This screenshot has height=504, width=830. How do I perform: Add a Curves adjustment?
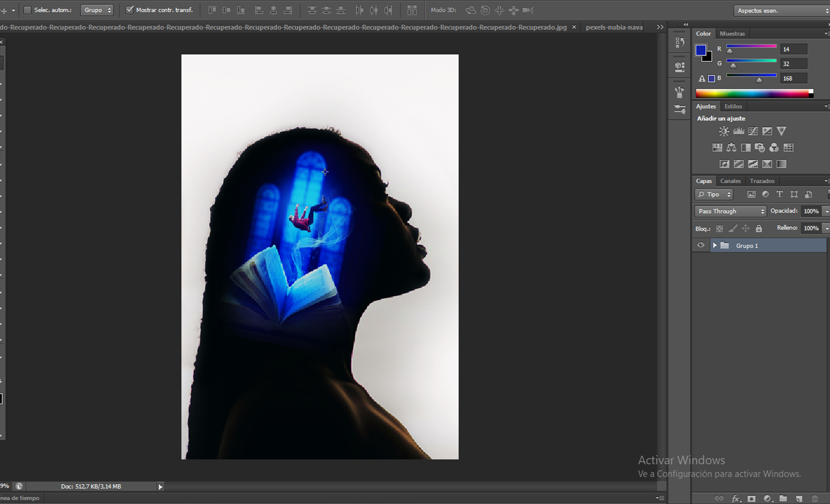(x=753, y=131)
